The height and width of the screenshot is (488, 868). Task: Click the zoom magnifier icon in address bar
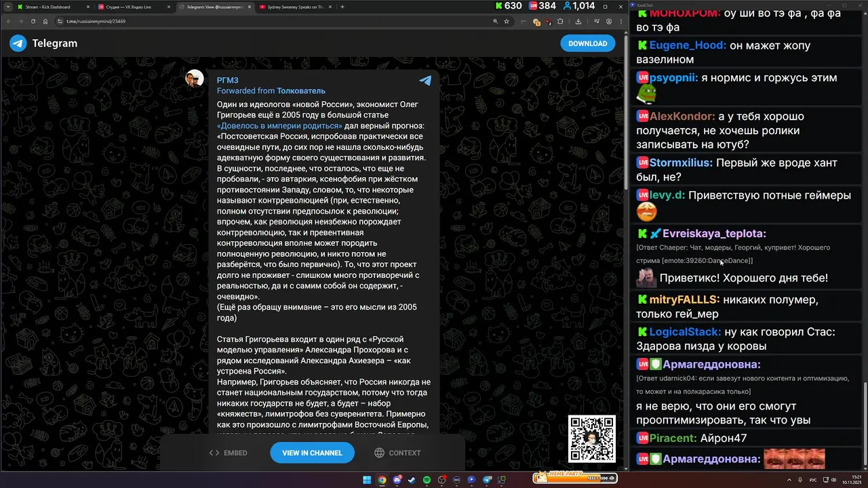point(496,21)
